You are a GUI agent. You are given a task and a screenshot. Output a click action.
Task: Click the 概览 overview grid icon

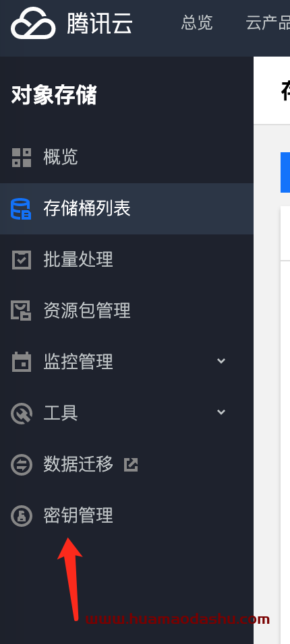[x=22, y=158]
